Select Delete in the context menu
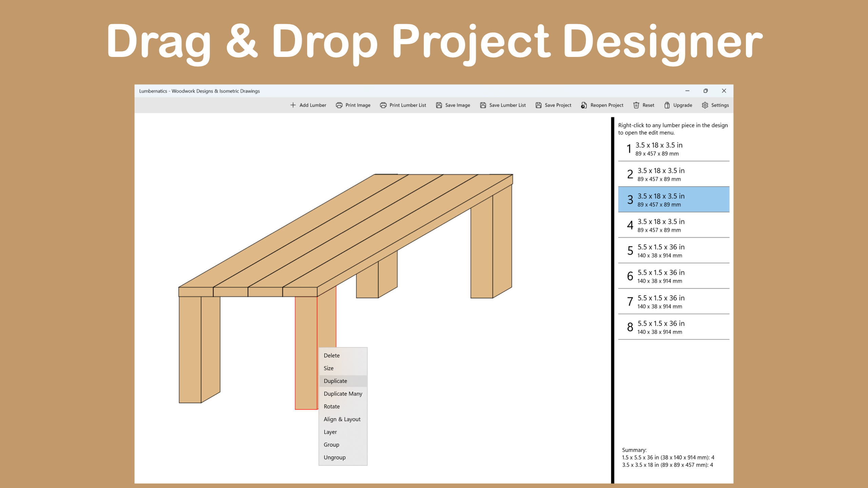 [332, 355]
